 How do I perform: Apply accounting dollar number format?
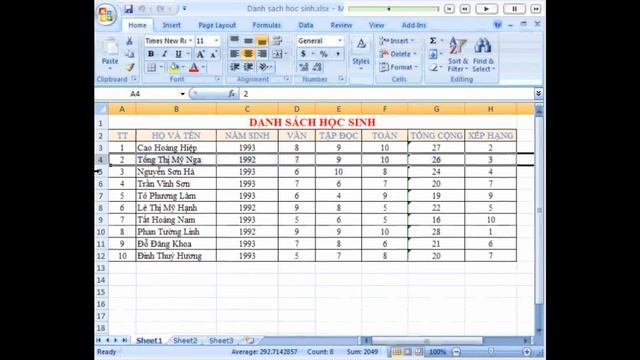(303, 54)
